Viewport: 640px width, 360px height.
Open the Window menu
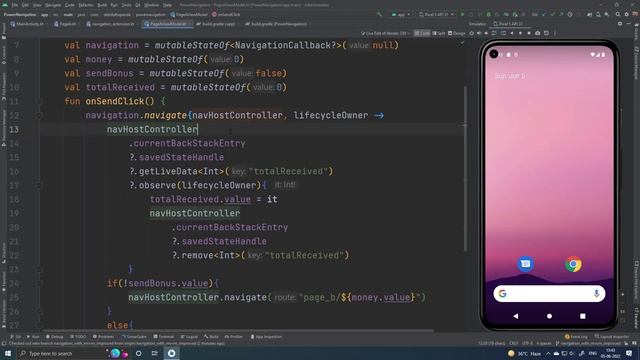(x=151, y=5)
